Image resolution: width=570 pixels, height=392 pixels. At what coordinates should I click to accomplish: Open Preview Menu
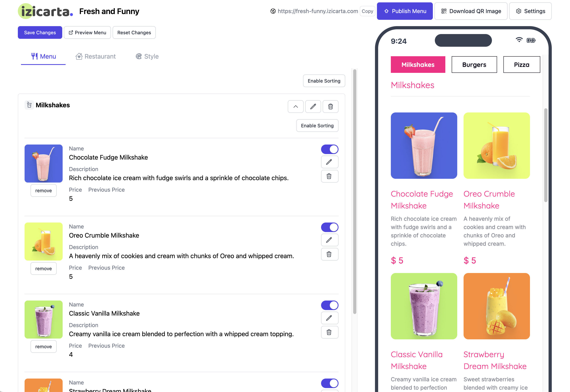tap(87, 33)
